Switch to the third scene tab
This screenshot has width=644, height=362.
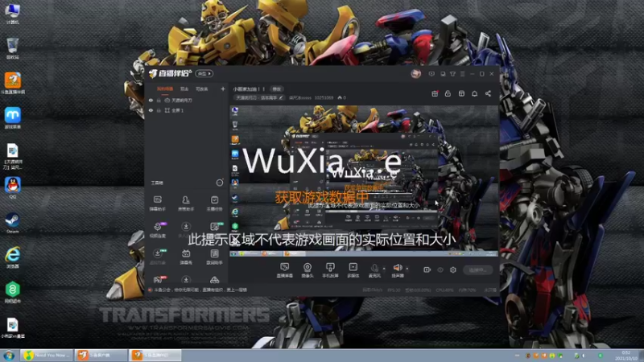(x=202, y=89)
